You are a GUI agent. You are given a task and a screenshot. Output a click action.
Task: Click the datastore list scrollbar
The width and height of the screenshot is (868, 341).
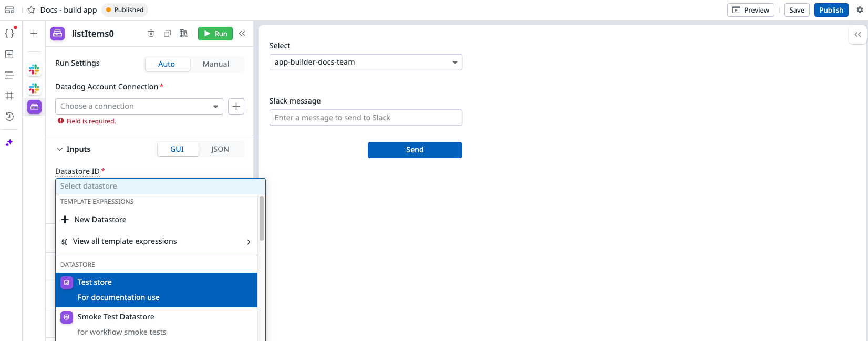coord(262,219)
